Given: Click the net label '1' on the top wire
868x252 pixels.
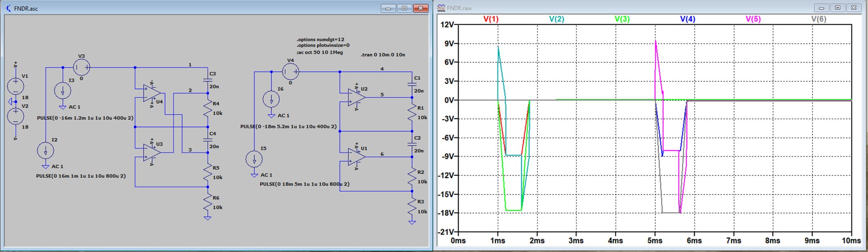Looking at the screenshot, I should pos(190,65).
